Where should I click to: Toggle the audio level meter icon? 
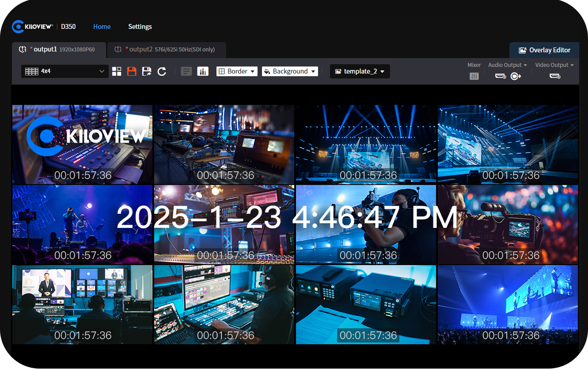(x=203, y=71)
